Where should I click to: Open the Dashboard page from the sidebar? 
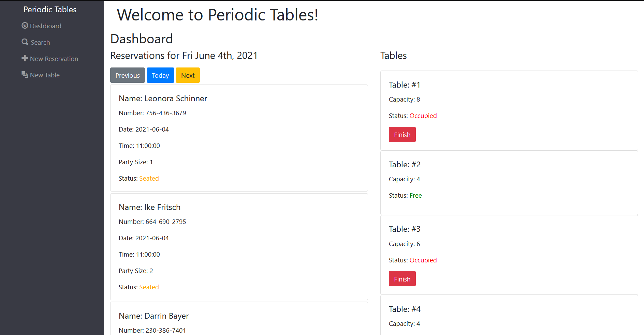tap(46, 26)
